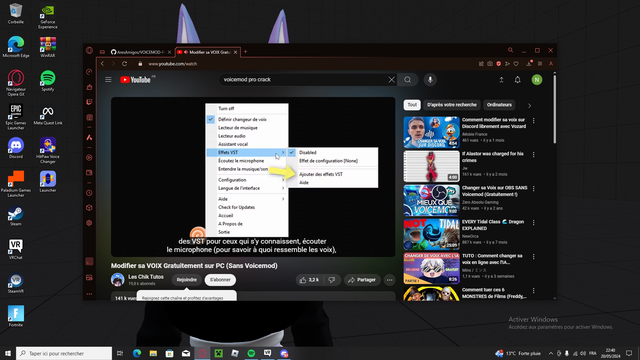
Task: Open HitPaw Voice Changer desktop shortcut
Action: (x=48, y=150)
